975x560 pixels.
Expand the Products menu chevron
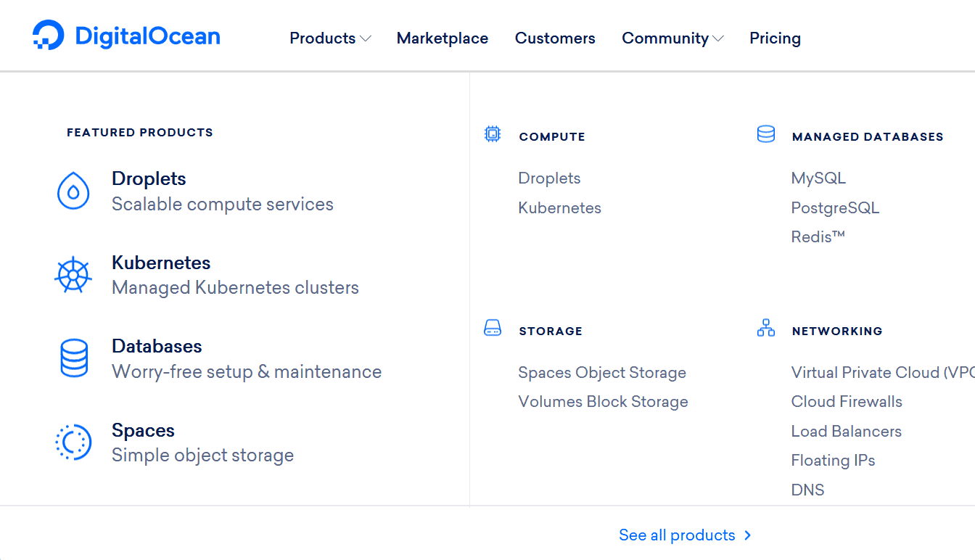pyautogui.click(x=366, y=38)
